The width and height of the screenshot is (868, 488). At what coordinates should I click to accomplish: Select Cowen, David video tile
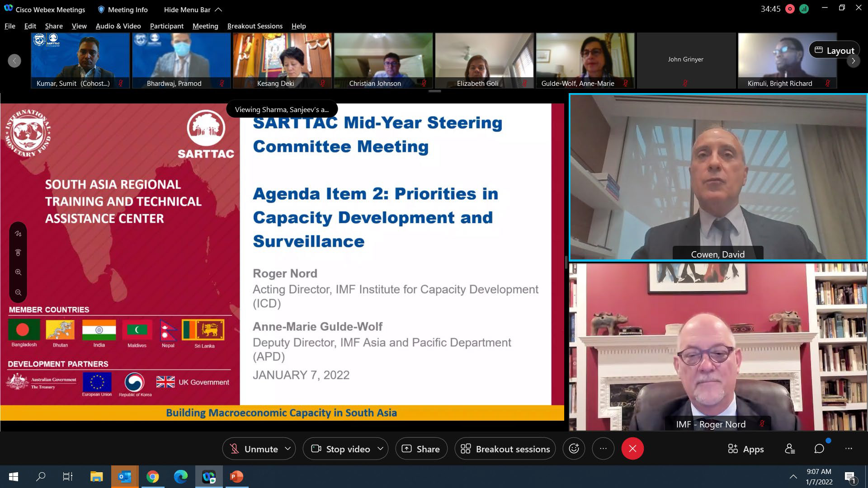click(x=718, y=177)
